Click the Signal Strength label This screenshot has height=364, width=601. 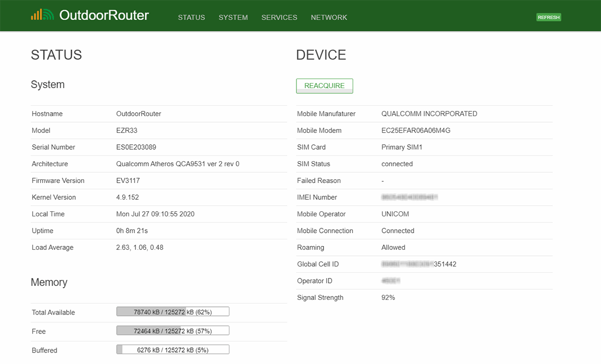point(320,297)
